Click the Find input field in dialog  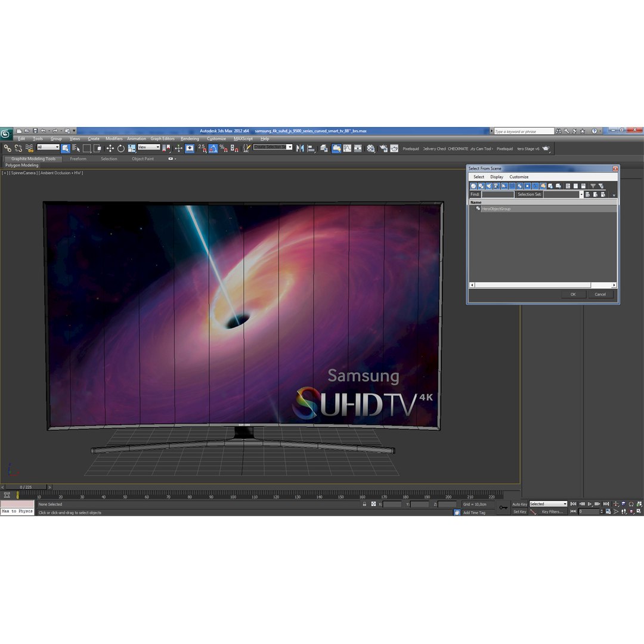click(498, 194)
